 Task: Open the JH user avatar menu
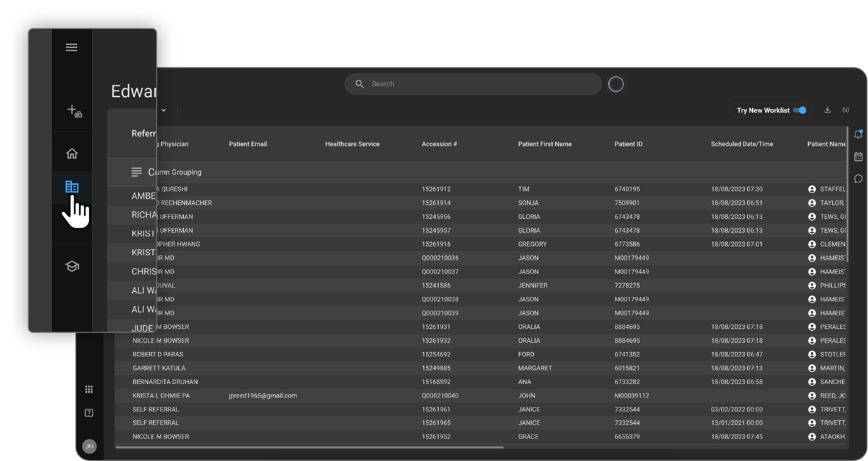point(89,446)
